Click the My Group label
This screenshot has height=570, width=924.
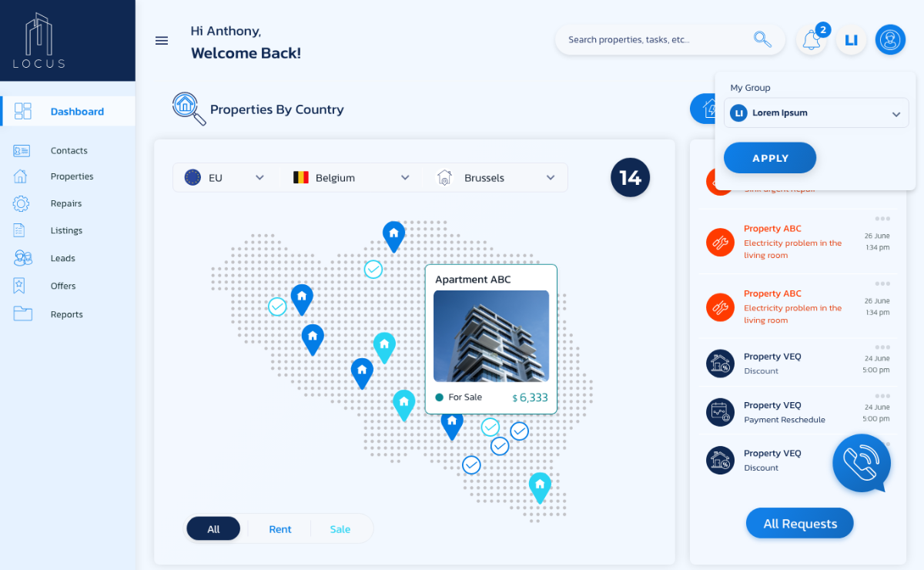[750, 88]
